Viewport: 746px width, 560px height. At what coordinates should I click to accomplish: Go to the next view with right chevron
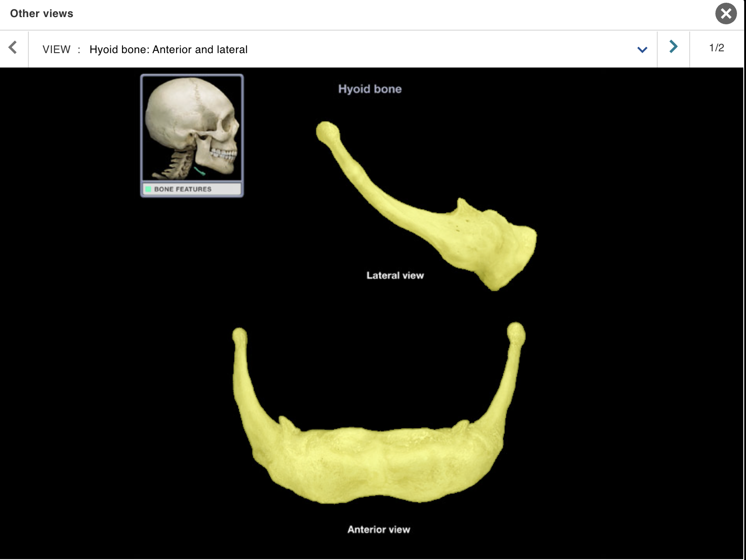(673, 46)
